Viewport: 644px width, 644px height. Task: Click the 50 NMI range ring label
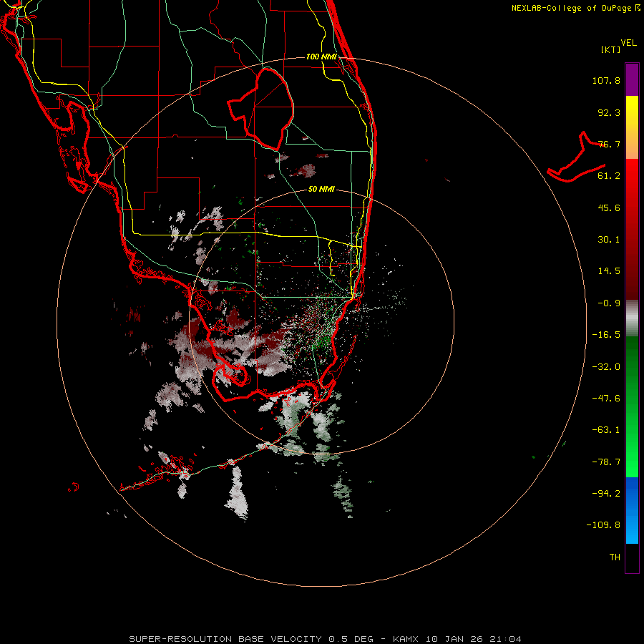(x=321, y=189)
